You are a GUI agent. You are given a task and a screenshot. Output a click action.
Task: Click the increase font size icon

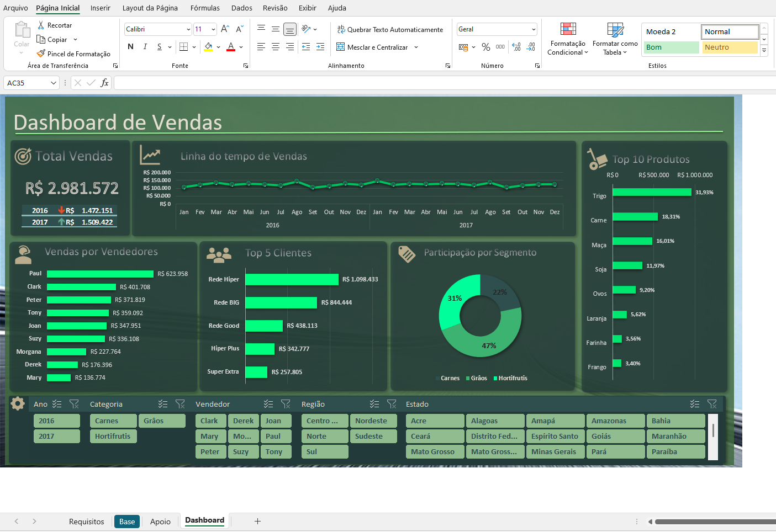pyautogui.click(x=225, y=29)
